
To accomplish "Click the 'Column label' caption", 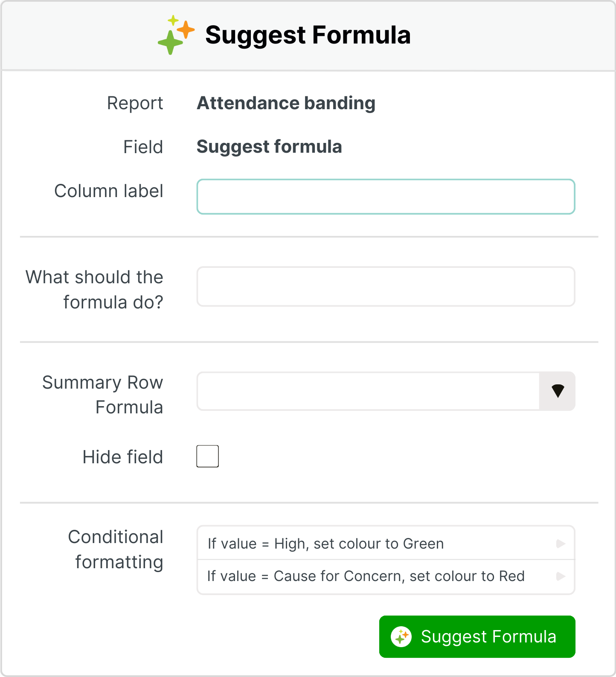I will [109, 191].
